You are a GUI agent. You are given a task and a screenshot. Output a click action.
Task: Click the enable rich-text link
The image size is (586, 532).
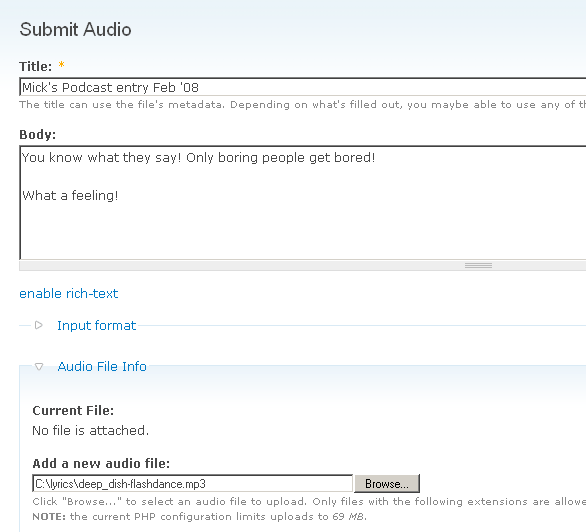[x=69, y=294]
